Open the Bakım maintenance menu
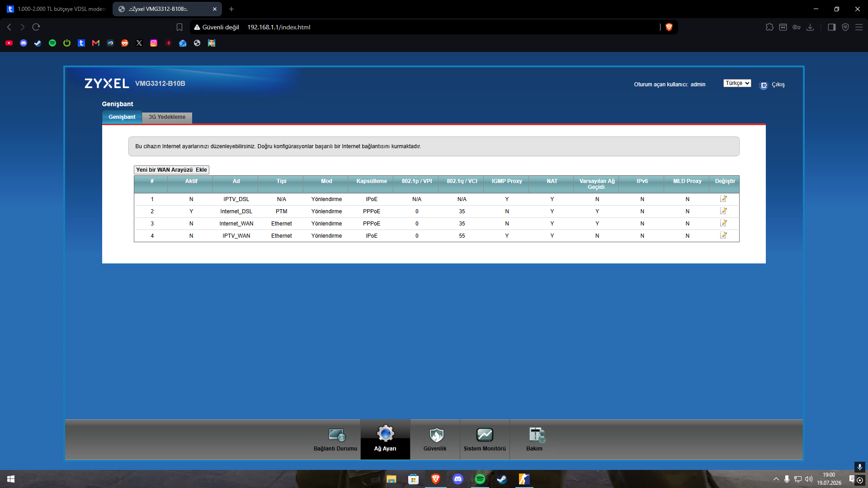868x488 pixels. (534, 439)
